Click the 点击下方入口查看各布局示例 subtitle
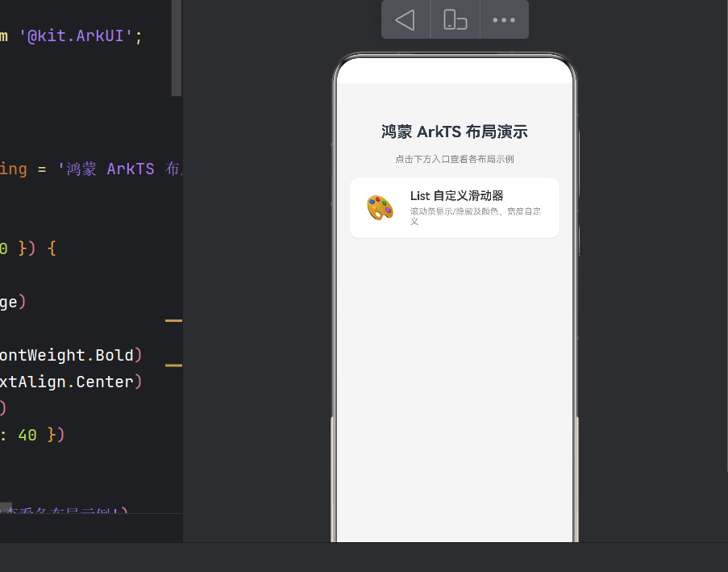The image size is (728, 572). click(455, 160)
